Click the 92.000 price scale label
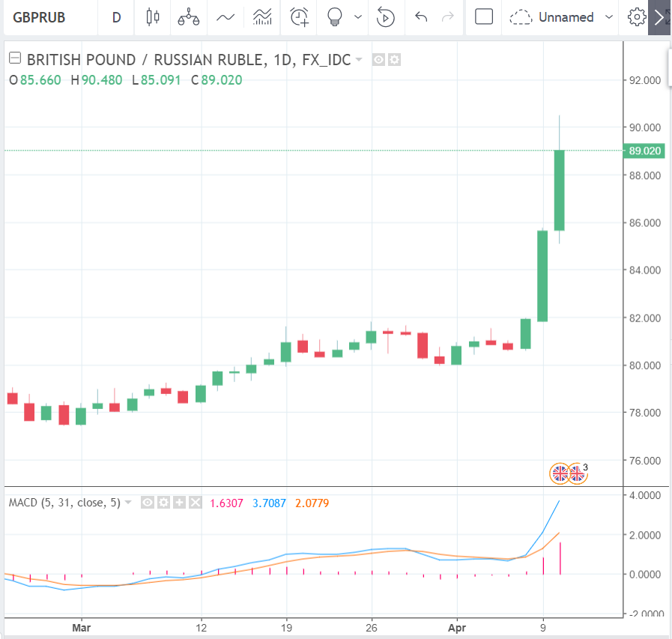Viewport: 672px width, 639px height. point(645,80)
